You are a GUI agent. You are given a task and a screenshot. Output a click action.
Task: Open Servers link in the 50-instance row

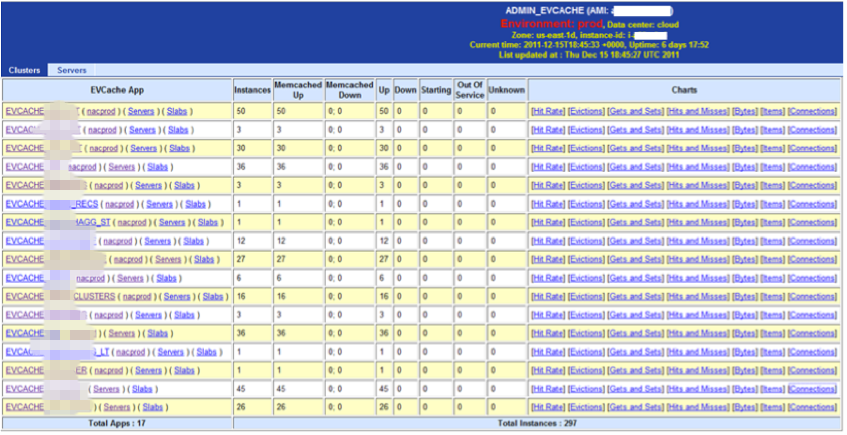141,111
